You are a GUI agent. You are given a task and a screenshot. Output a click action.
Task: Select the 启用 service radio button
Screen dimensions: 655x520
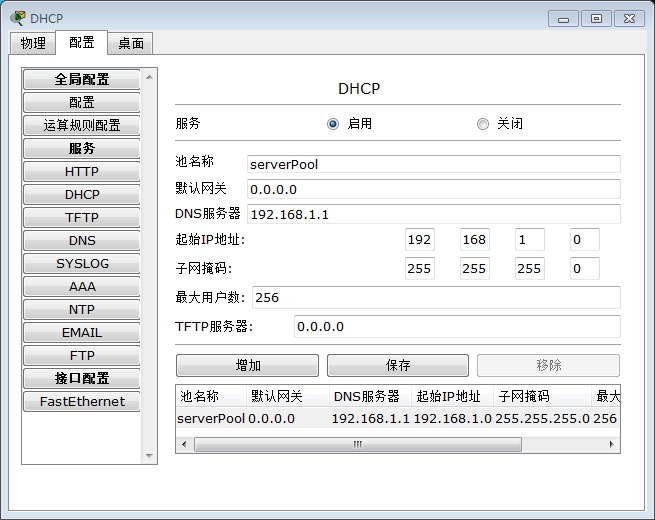point(333,124)
